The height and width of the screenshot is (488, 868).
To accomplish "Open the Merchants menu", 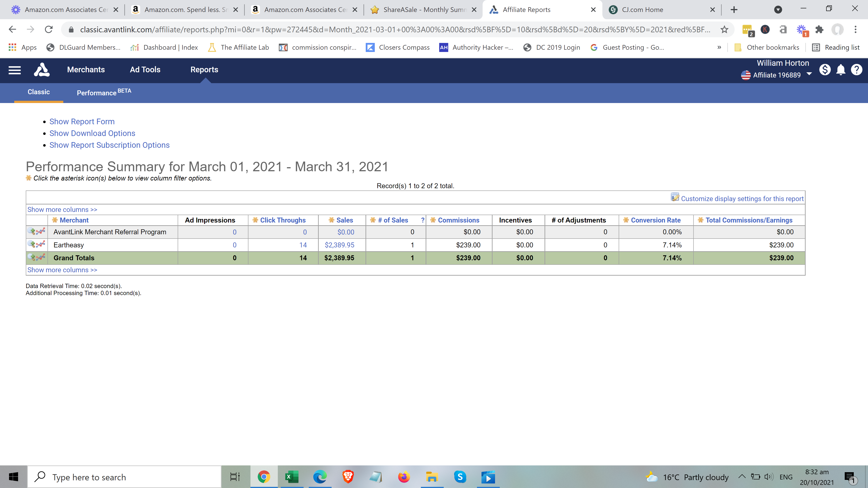I will point(86,70).
